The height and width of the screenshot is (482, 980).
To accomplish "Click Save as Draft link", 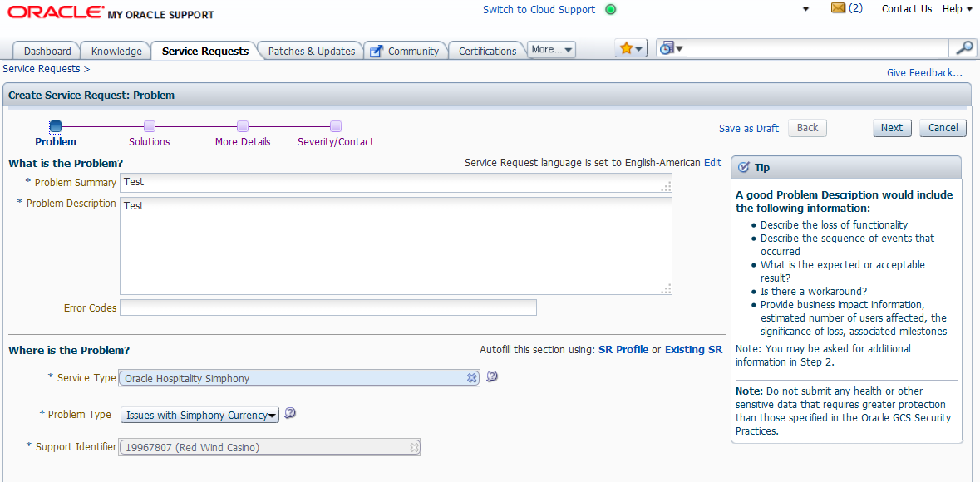I will coord(749,128).
